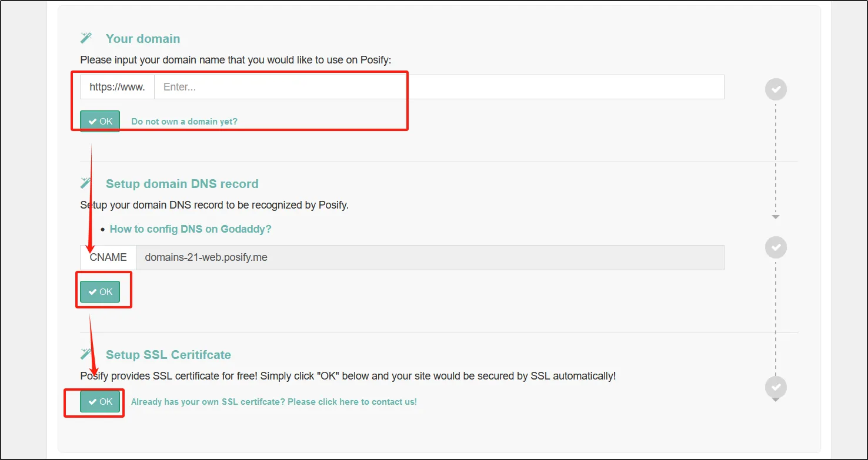
Task: Click the Setup domain DNS record heading
Action: point(182,184)
